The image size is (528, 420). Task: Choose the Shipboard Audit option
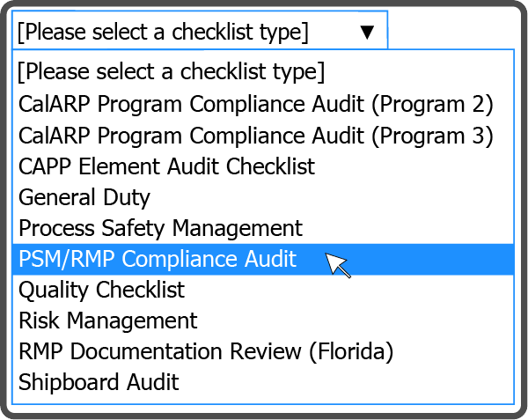coord(99,382)
